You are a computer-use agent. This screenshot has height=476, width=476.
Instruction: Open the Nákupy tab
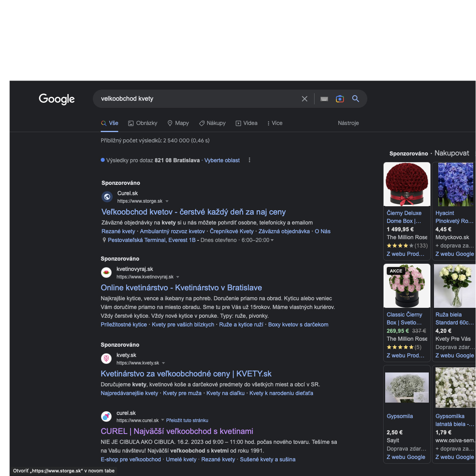212,123
